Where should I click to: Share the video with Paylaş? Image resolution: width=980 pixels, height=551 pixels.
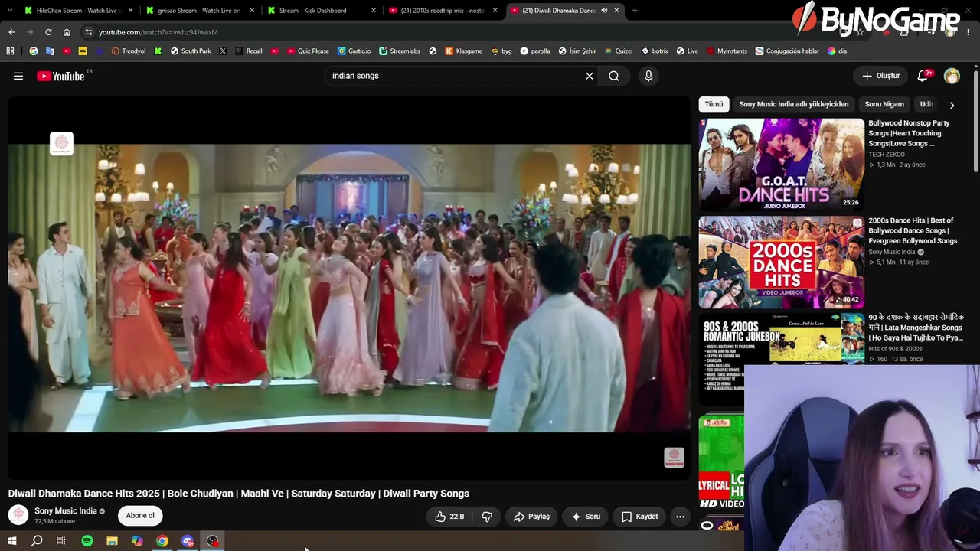(531, 517)
